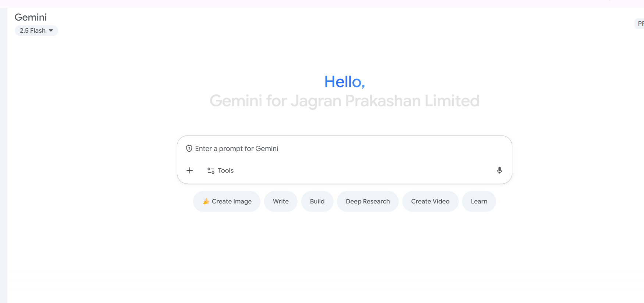Select the Learn suggestion chip
The image size is (644, 303).
click(x=479, y=201)
